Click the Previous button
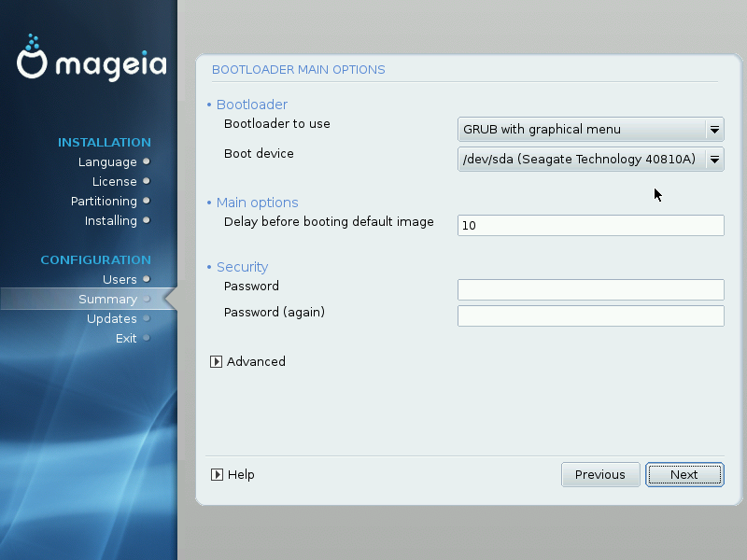The height and width of the screenshot is (560, 747). pyautogui.click(x=600, y=475)
